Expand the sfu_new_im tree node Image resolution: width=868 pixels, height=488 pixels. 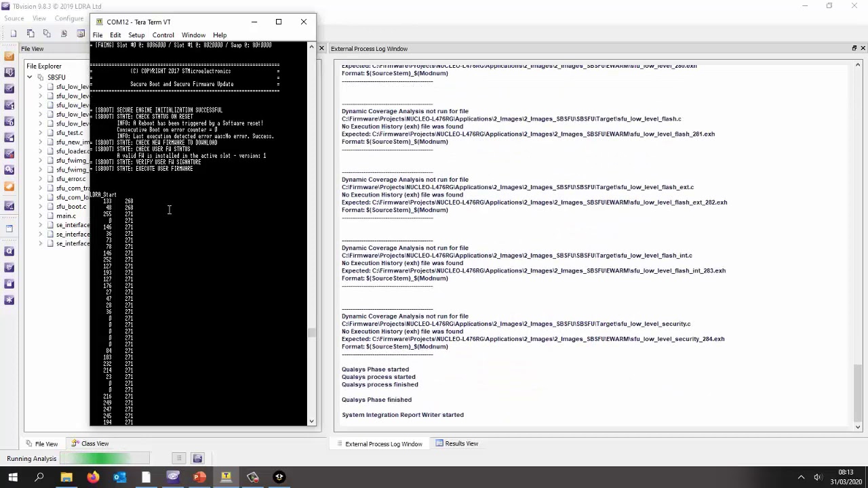(40, 142)
